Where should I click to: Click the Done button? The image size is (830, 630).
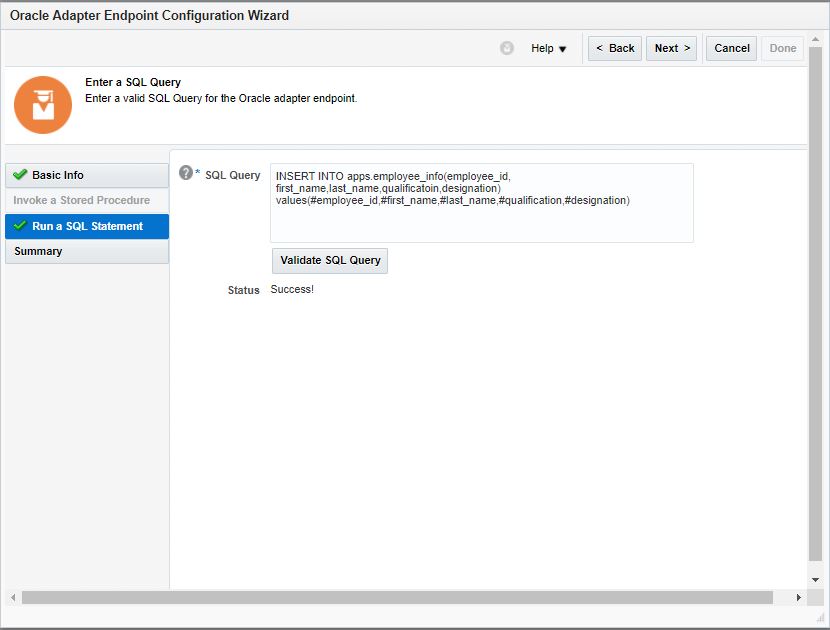point(782,48)
